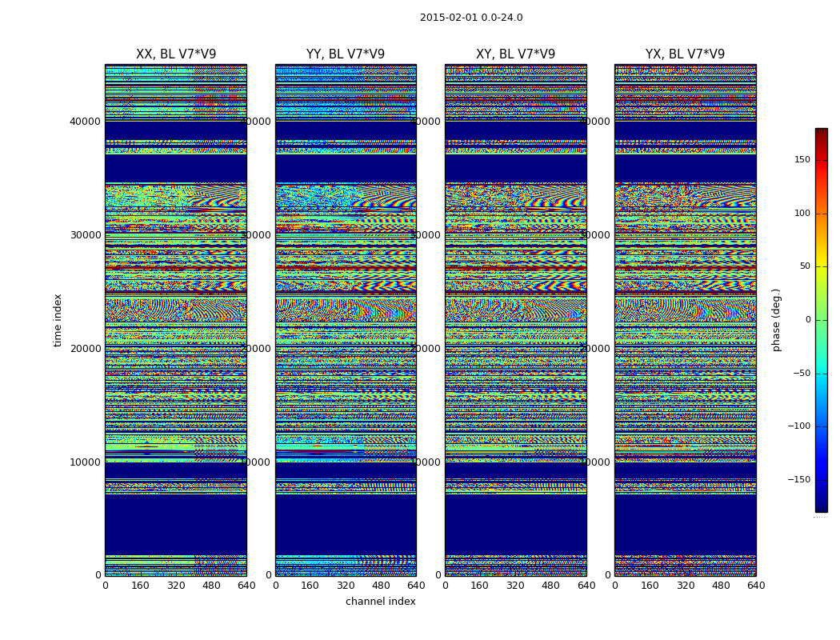The height and width of the screenshot is (640, 840).
Task: Select the "YY, BL V7*V9" subplot title
Action: tap(346, 54)
